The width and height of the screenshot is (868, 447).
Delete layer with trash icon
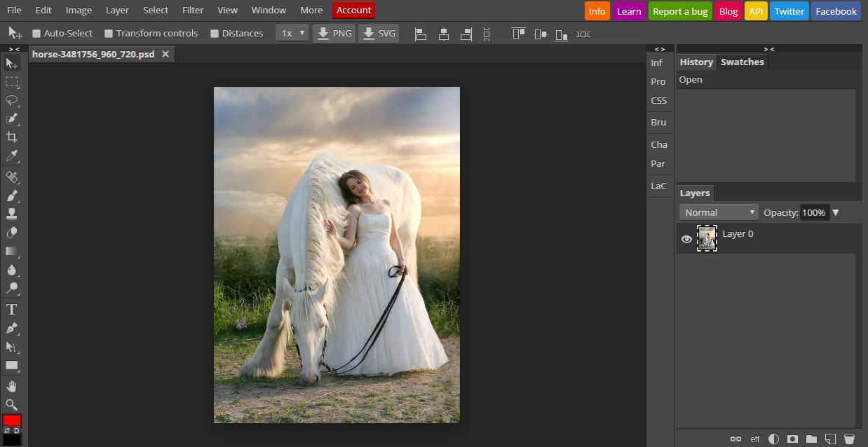849,439
